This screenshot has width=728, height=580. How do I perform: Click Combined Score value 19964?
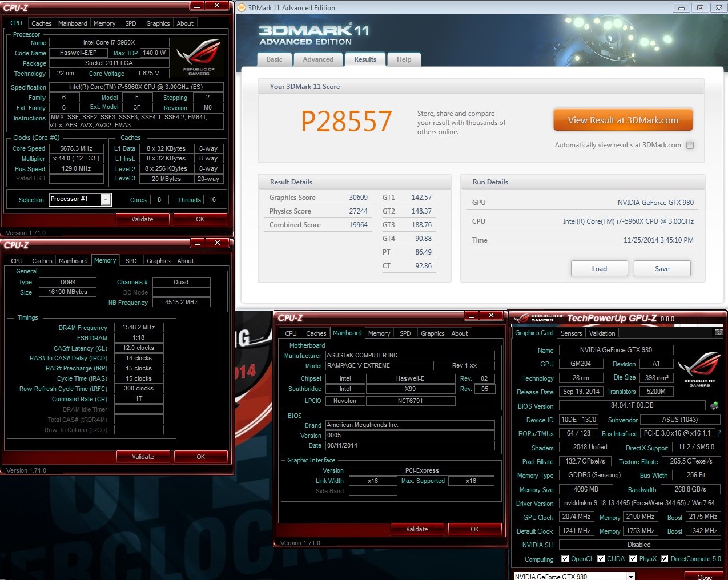[359, 225]
